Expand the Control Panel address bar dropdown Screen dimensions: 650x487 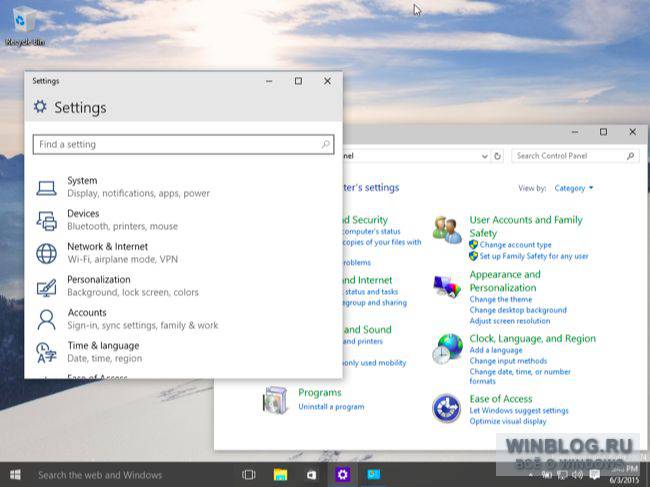click(x=484, y=156)
